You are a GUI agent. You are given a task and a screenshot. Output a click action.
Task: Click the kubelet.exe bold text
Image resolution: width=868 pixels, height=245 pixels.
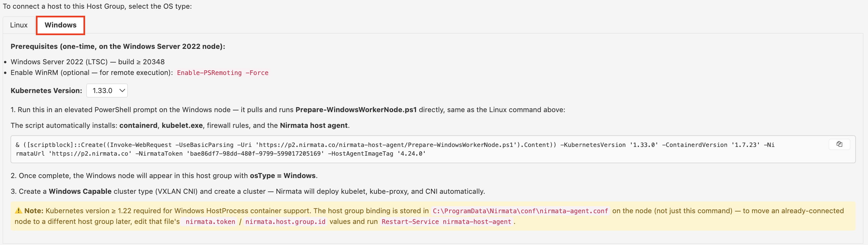click(182, 126)
